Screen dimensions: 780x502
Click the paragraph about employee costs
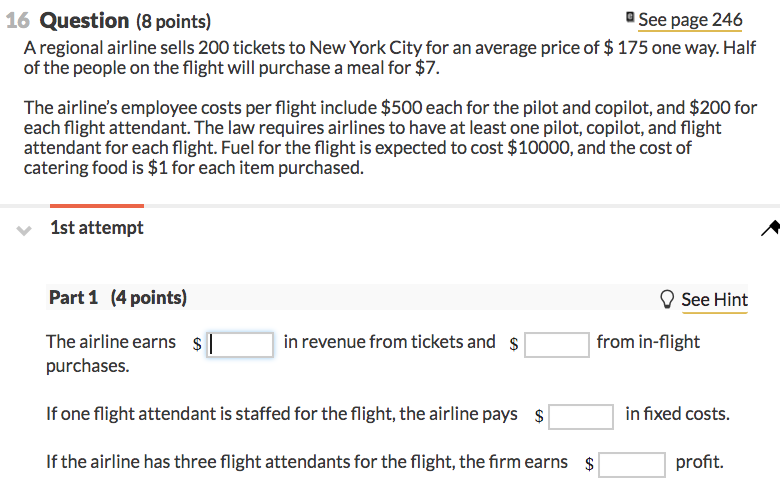point(390,137)
